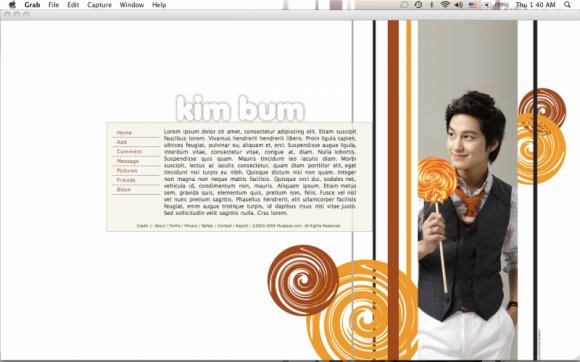Click the Privacy footer link
This screenshot has width=580, height=362.
tap(191, 226)
